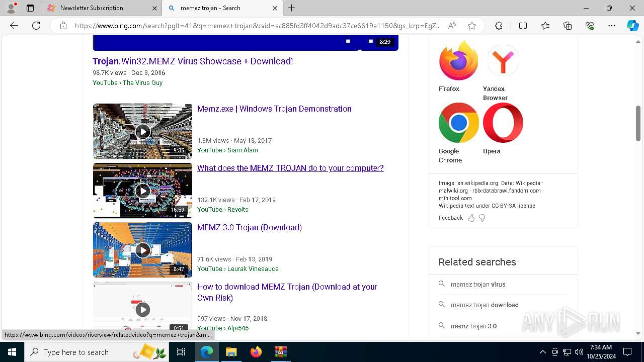Play the 16:59 Revolts video thumbnail
Image resolution: width=644 pixels, height=362 pixels.
tap(142, 191)
